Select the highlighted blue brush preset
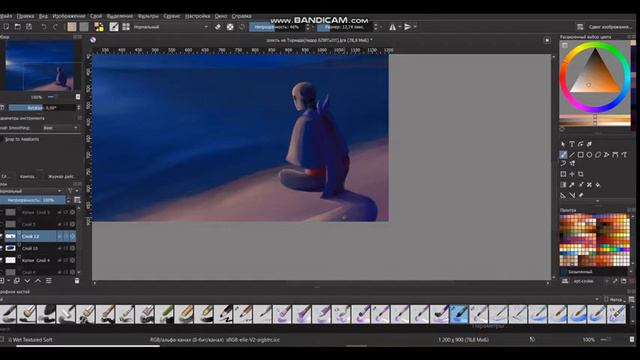 [459, 314]
